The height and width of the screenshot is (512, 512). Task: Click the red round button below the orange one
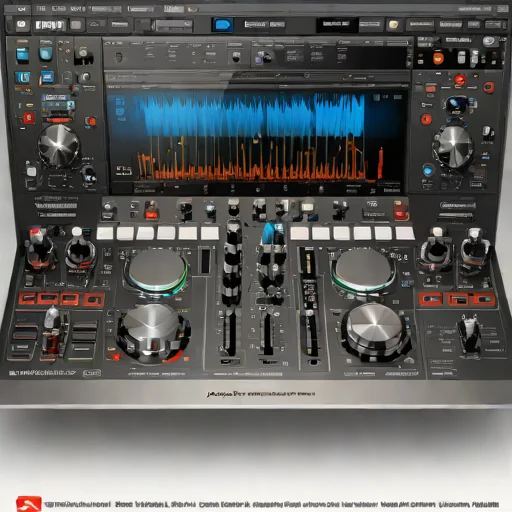(460, 80)
